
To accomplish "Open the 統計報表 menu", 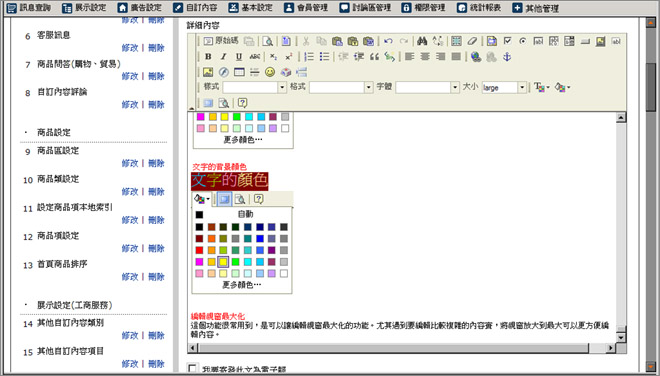I will point(479,8).
